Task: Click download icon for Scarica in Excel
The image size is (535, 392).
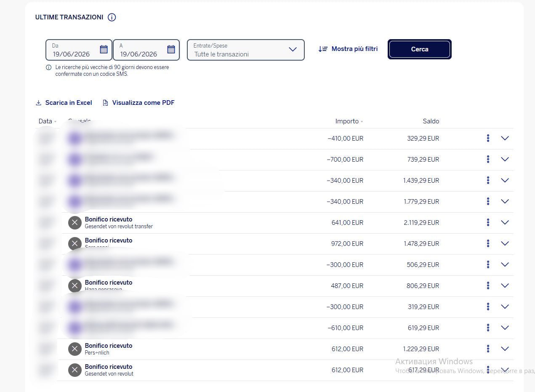Action: [38, 103]
